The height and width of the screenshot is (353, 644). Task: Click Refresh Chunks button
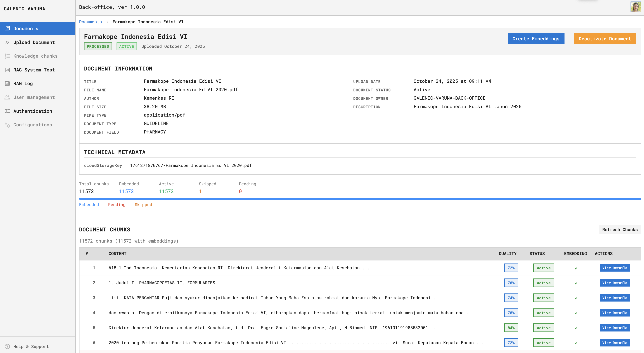pyautogui.click(x=619, y=230)
